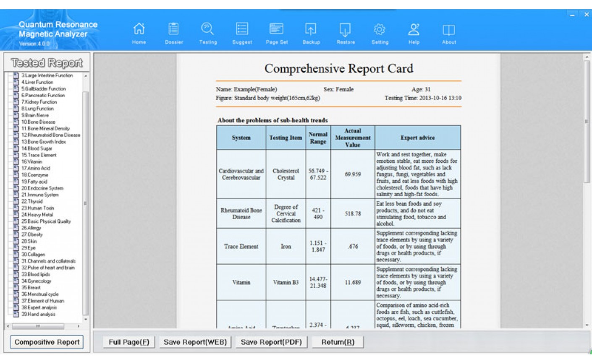Select 20.Endocrine System report
Screen dimensions: 592x364
42,188
